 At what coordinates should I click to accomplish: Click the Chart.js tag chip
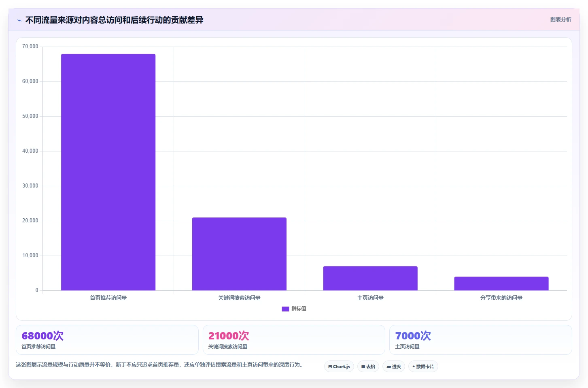coord(339,367)
